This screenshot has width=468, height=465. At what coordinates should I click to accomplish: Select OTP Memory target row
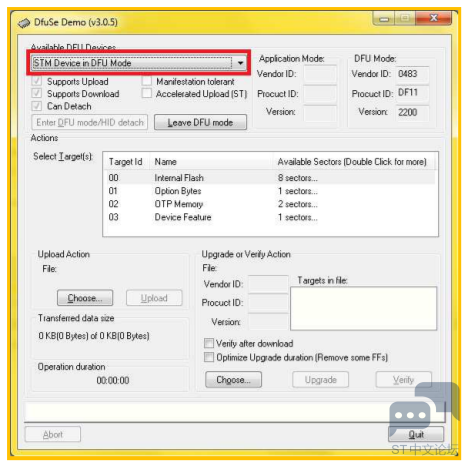270,204
